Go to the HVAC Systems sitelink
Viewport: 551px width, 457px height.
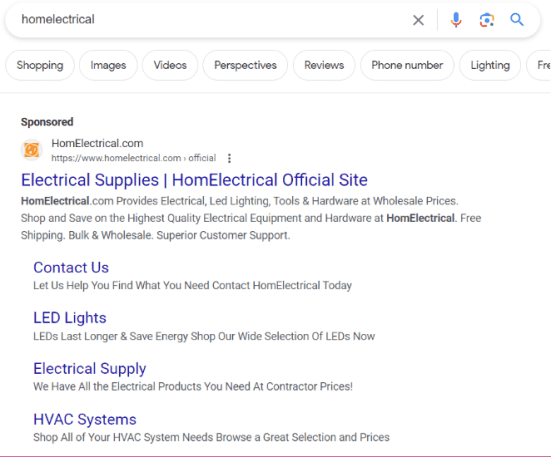pos(85,419)
